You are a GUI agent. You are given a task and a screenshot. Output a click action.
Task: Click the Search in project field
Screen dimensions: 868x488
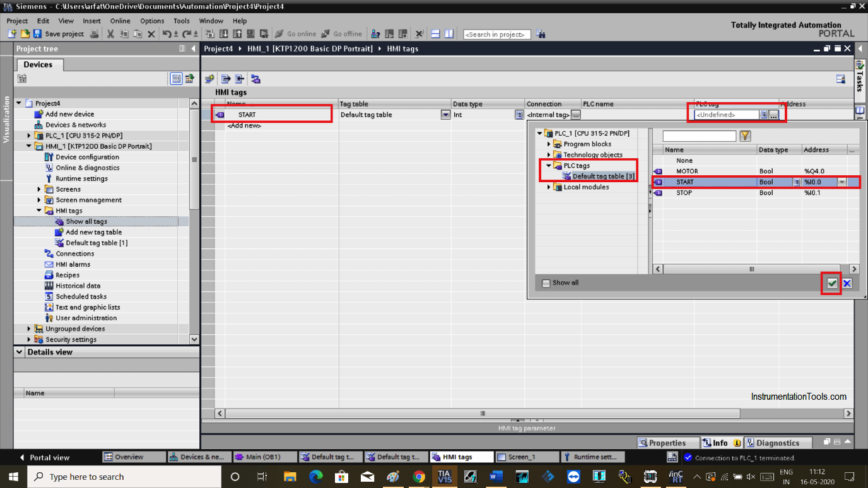pyautogui.click(x=497, y=34)
